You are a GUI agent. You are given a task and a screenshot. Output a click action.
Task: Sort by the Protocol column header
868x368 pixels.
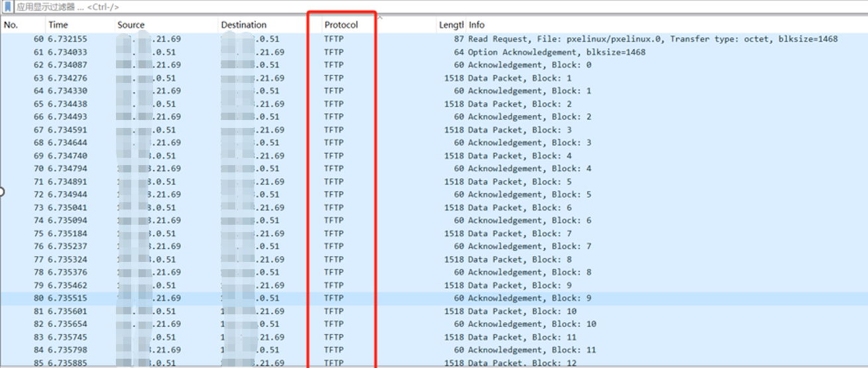[341, 25]
